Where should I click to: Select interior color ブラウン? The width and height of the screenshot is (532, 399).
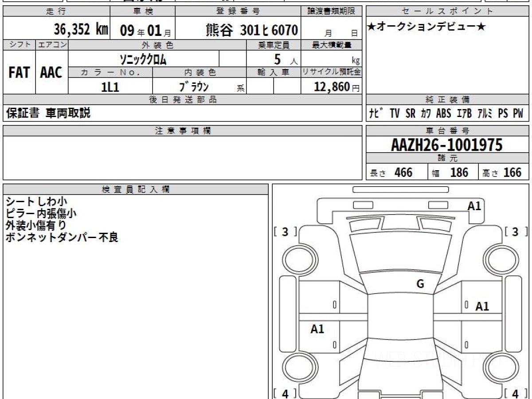pos(193,86)
